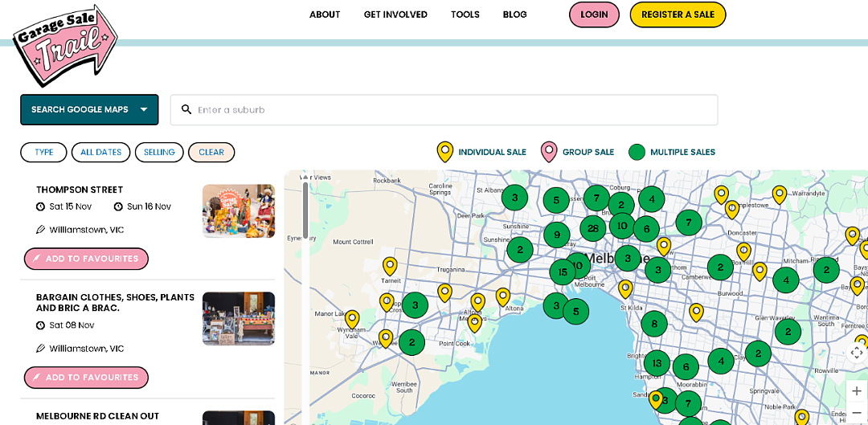Open the All Dates filter
Viewport: 868px width, 425px height.
100,152
